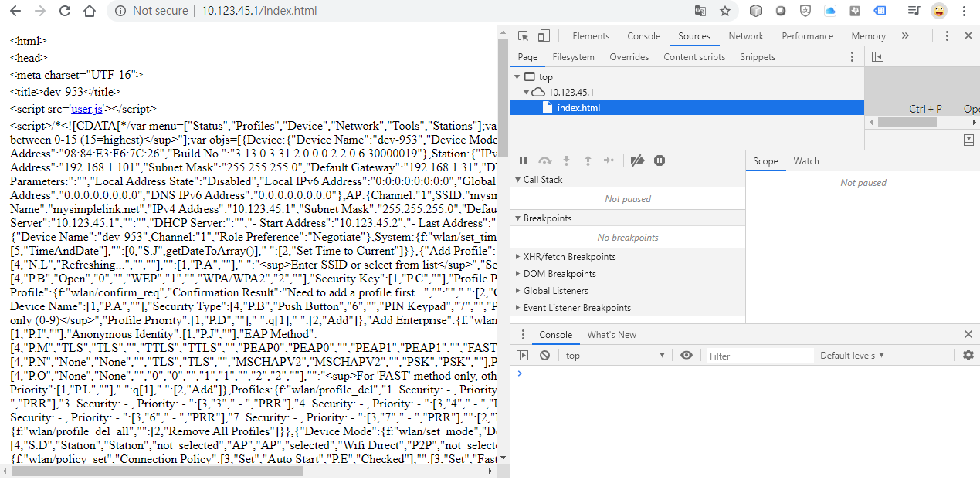980x483 pixels.
Task: Step to the next statement
Action: coord(609,160)
